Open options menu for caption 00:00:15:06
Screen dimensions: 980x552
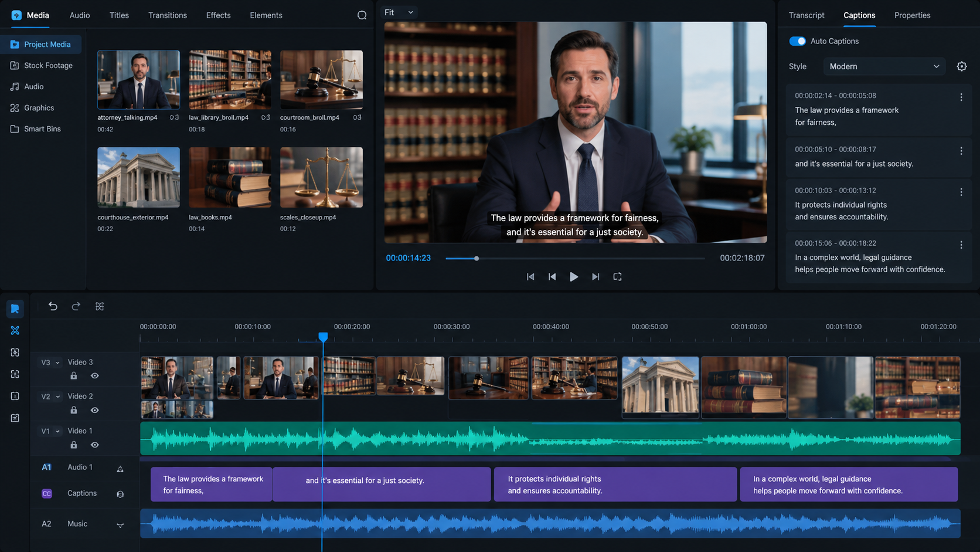(961, 245)
